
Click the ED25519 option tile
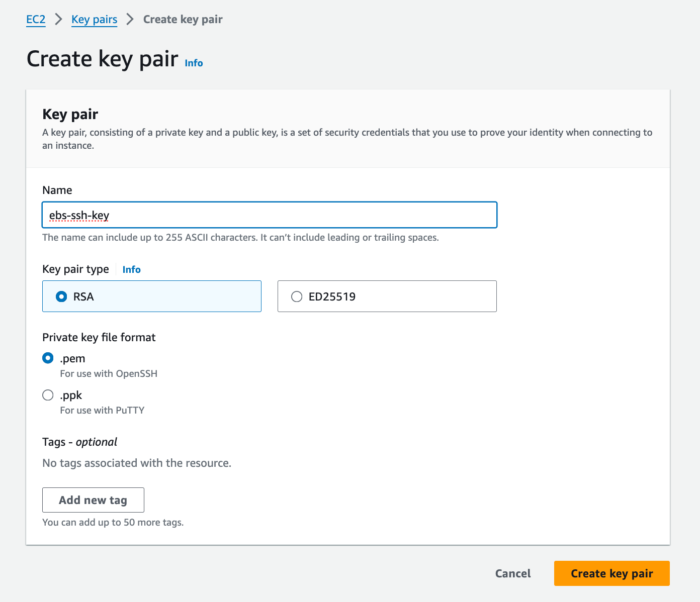(x=387, y=296)
